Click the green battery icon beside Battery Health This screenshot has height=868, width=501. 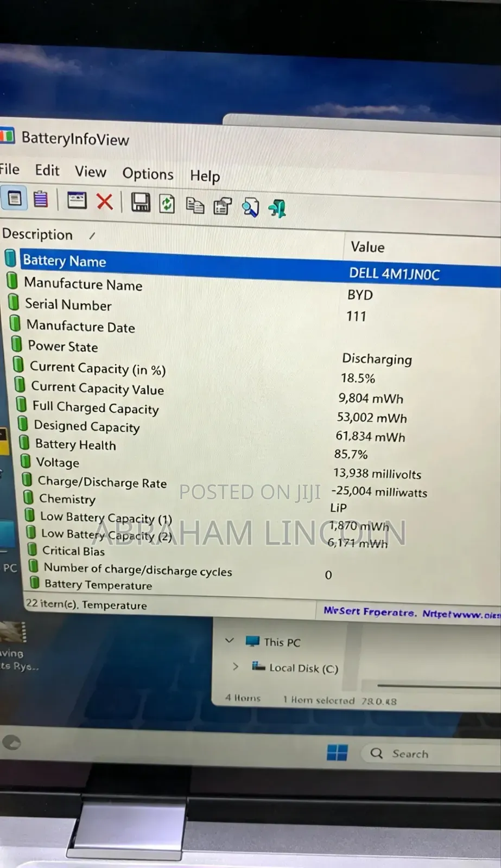tap(24, 442)
